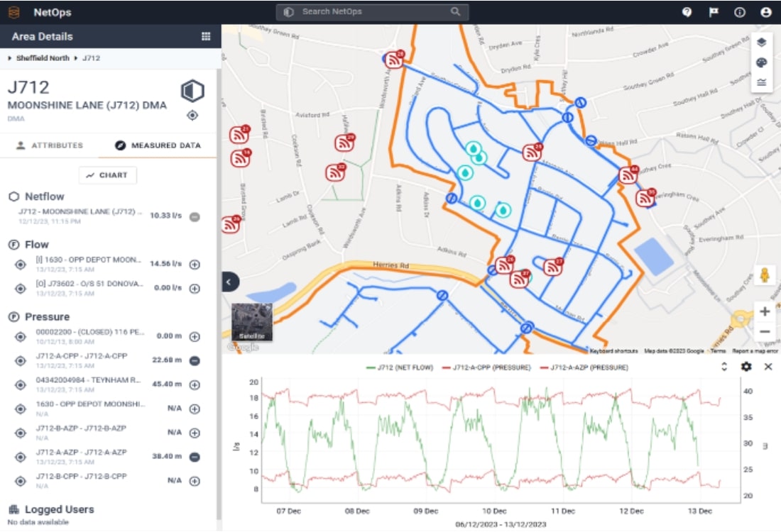Add 00002200 (CLOSED) pressure to chart

[x=195, y=337]
